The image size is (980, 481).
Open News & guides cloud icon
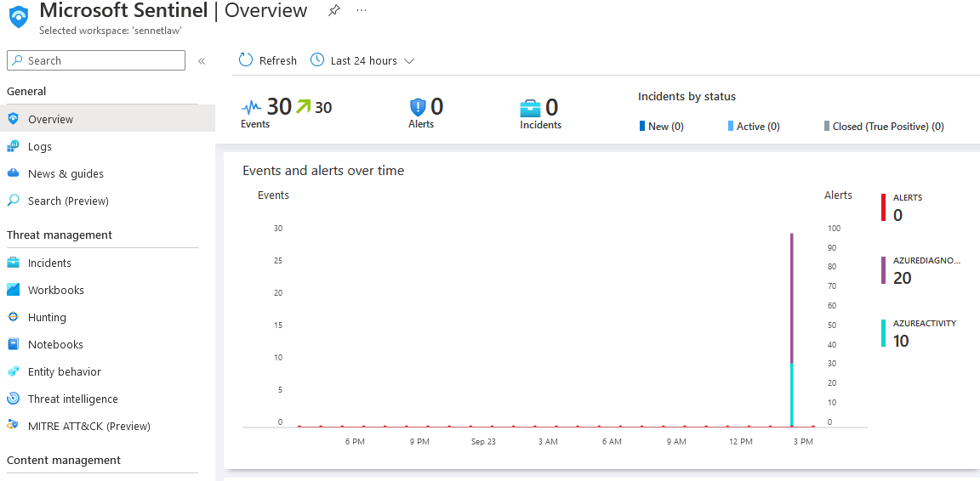(x=13, y=173)
